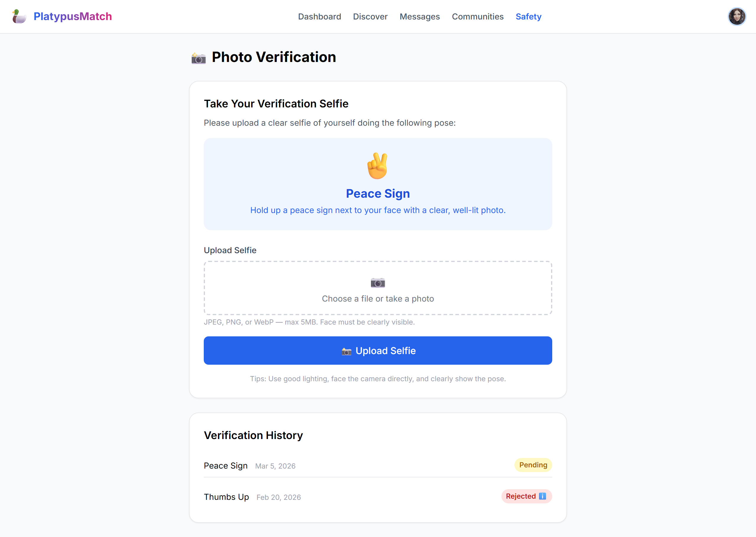Select the Thumbs Up history entry
756x537 pixels.
(x=226, y=497)
